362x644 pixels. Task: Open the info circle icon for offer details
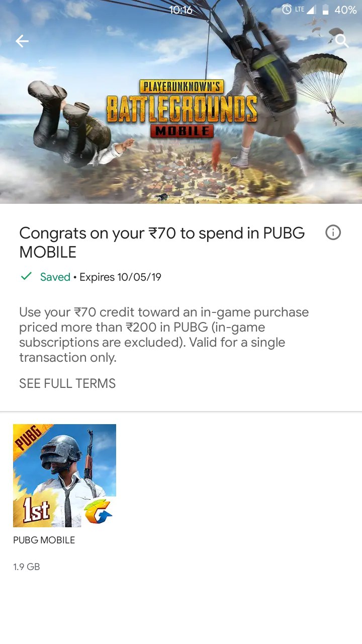pyautogui.click(x=333, y=232)
